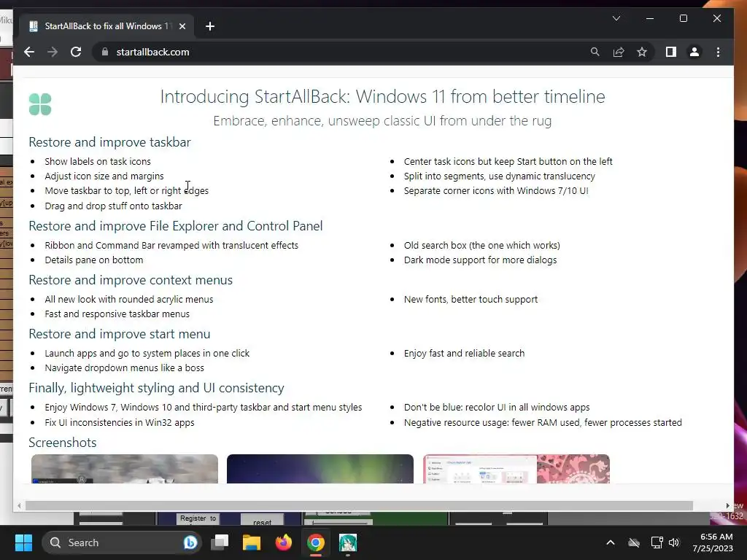
Task: Open the Windows Start menu
Action: click(x=23, y=542)
